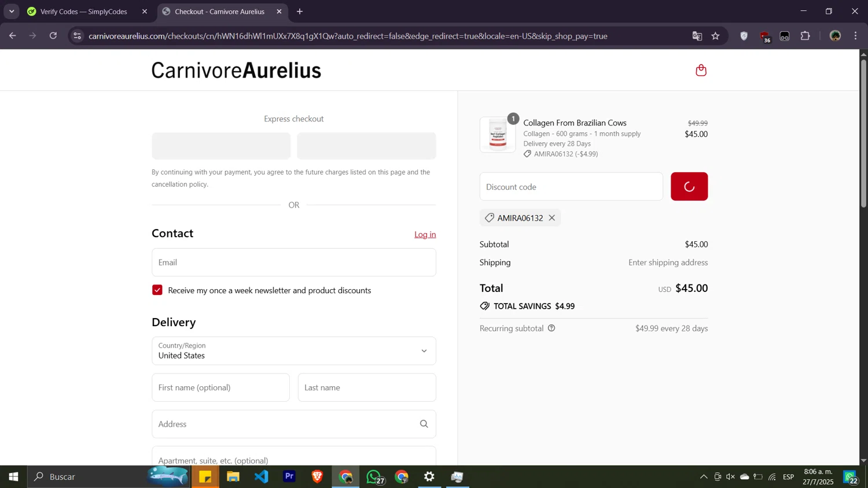
Task: Go back to previous page
Action: [x=13, y=36]
